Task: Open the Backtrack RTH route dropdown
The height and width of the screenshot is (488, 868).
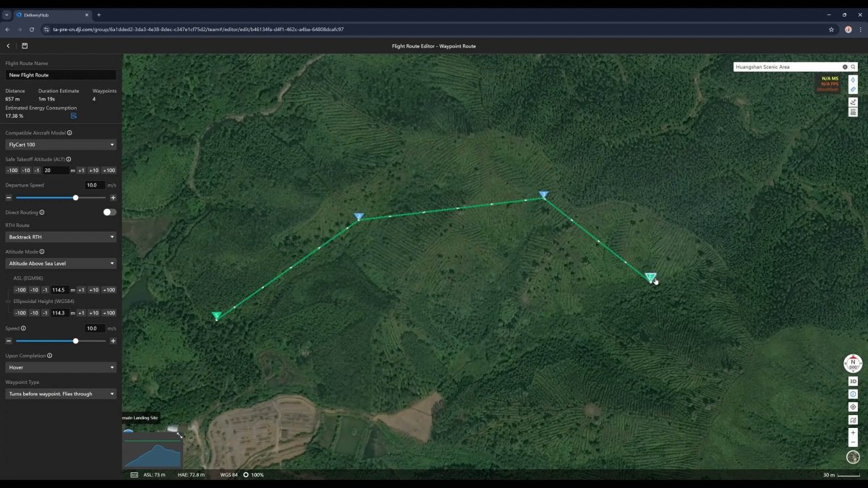Action: (x=61, y=237)
